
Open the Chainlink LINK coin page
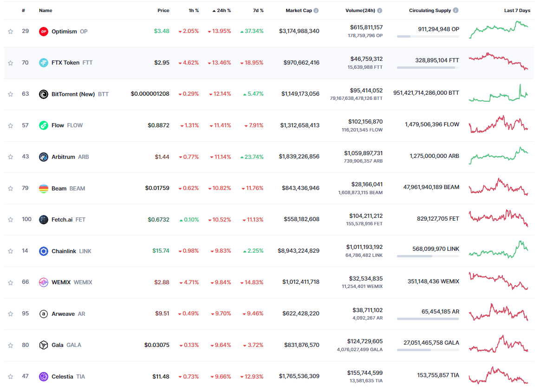(x=72, y=251)
